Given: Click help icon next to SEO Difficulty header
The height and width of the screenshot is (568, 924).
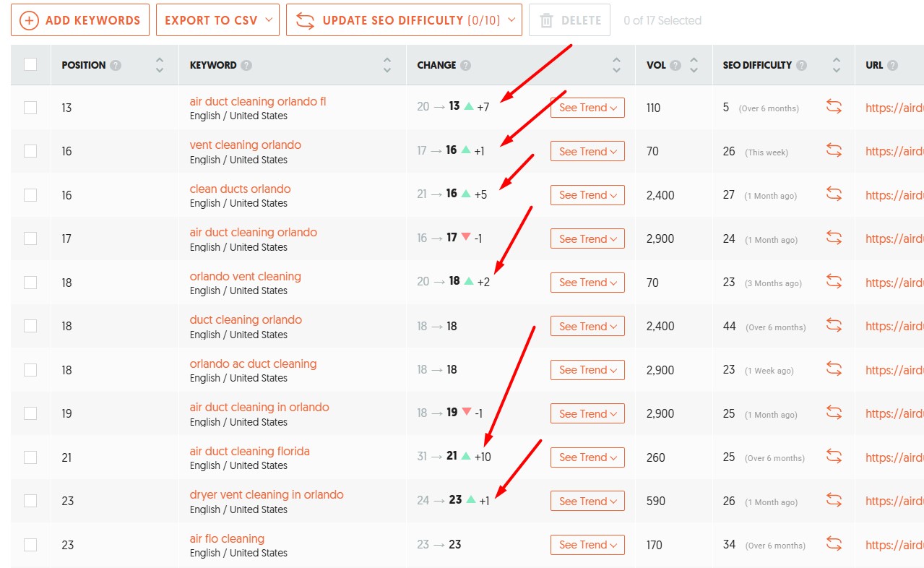Looking at the screenshot, I should 801,65.
